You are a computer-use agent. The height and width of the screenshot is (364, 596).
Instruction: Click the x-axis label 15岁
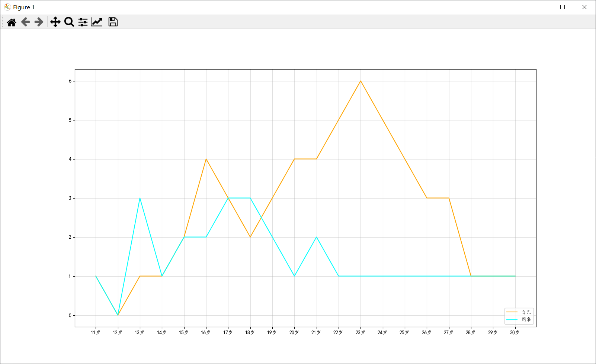pyautogui.click(x=184, y=332)
